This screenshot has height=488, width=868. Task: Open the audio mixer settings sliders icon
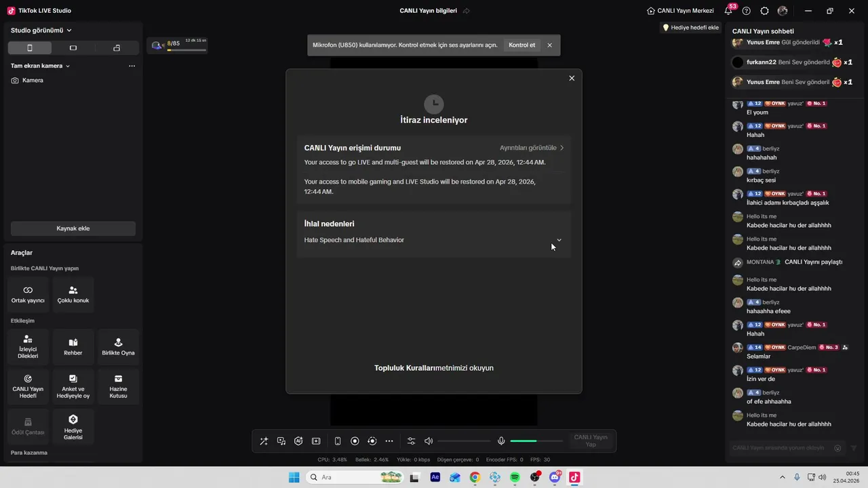[411, 441]
